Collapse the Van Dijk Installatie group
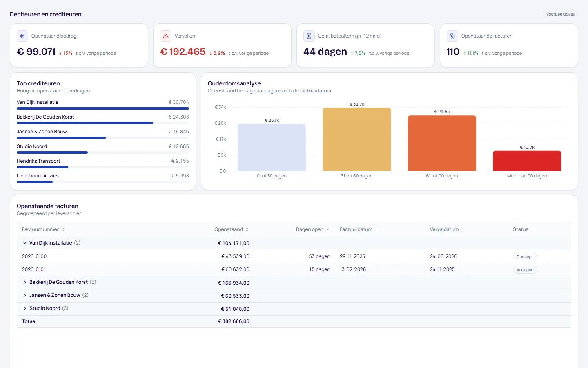Screen dimensions: 588x368 point(25,243)
